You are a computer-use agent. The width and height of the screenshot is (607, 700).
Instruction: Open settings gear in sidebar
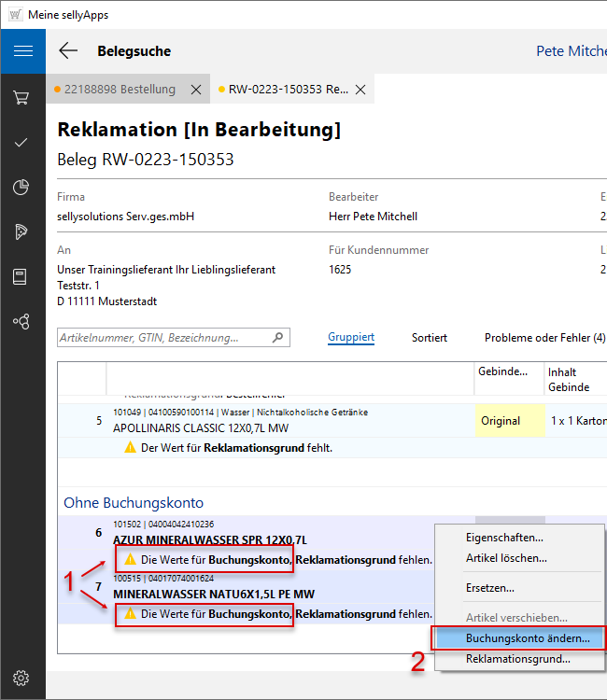click(x=22, y=678)
